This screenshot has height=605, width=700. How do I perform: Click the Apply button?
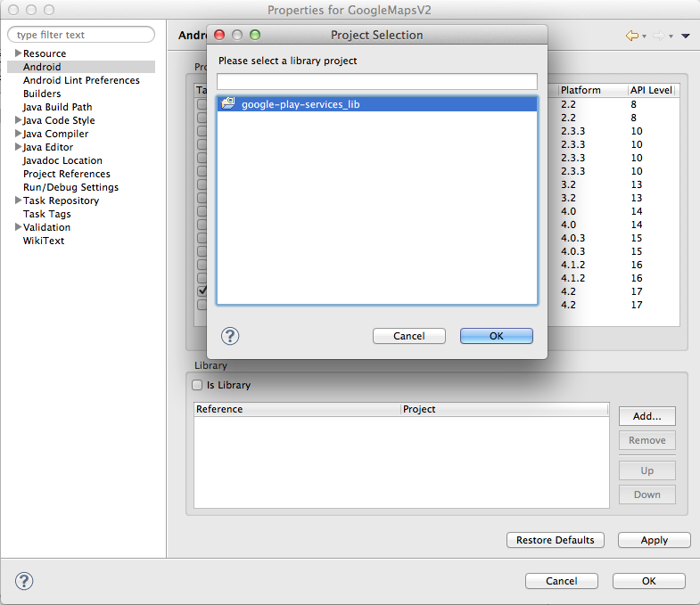pyautogui.click(x=654, y=540)
